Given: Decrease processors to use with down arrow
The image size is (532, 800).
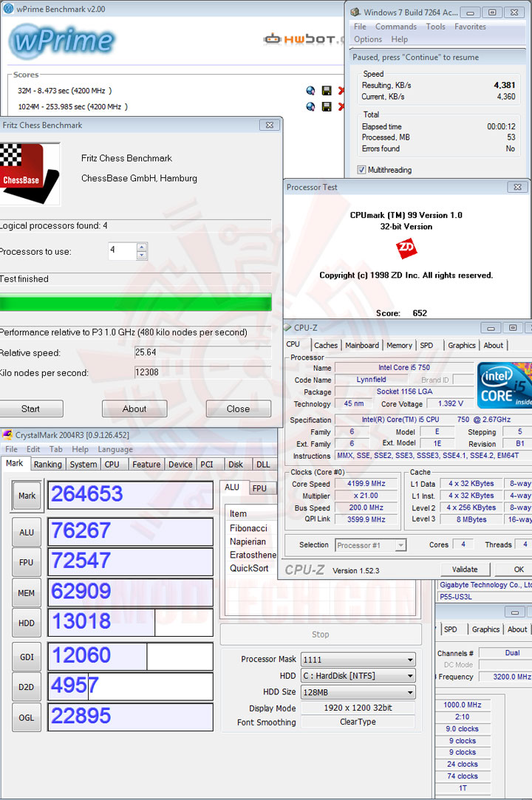Looking at the screenshot, I should (x=142, y=255).
